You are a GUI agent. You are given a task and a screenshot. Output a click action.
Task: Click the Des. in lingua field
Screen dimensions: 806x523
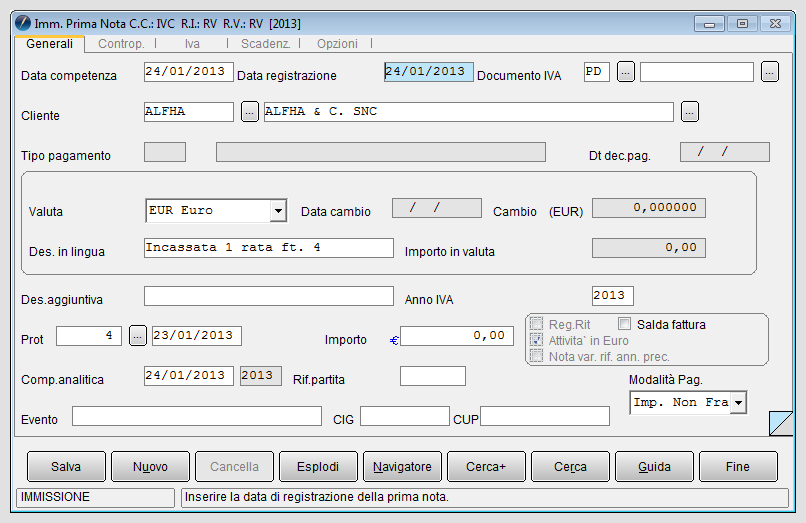pos(269,248)
